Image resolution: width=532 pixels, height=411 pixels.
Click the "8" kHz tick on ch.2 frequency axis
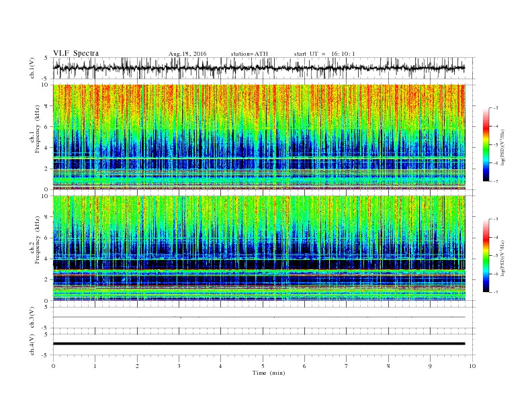click(46, 217)
